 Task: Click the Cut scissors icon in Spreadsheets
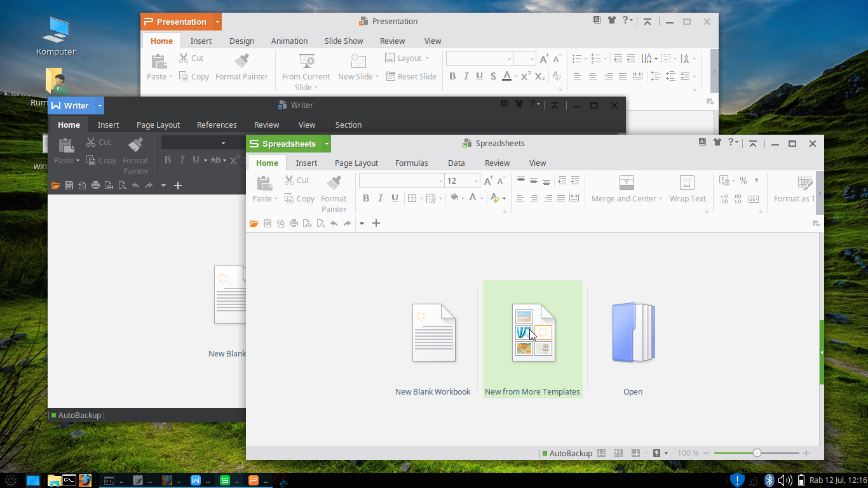pyautogui.click(x=289, y=180)
